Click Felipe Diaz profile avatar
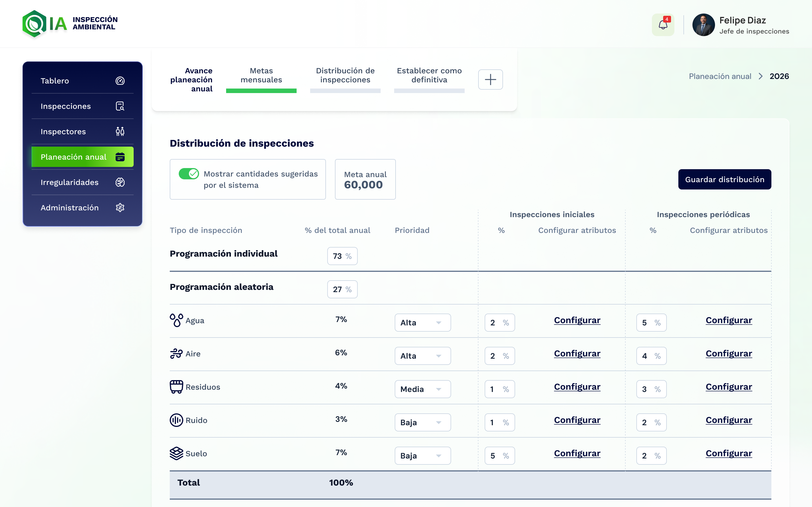 pyautogui.click(x=703, y=25)
